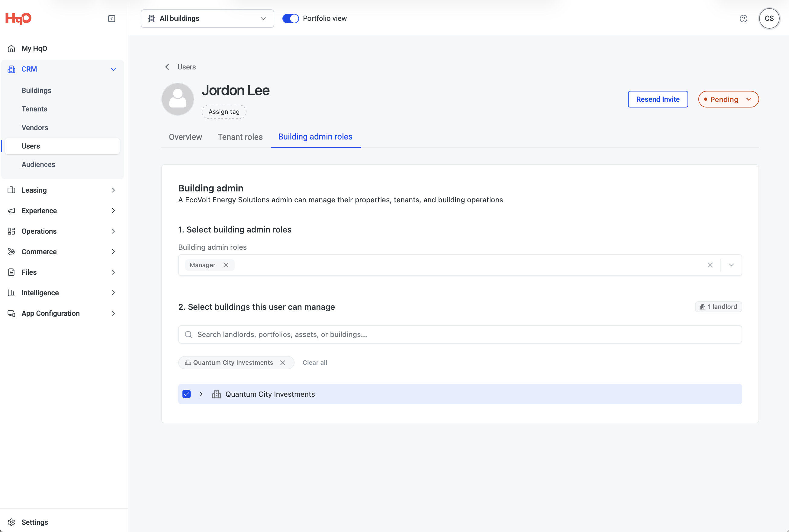Click the CS user avatar
The image size is (789, 532).
tap(769, 18)
